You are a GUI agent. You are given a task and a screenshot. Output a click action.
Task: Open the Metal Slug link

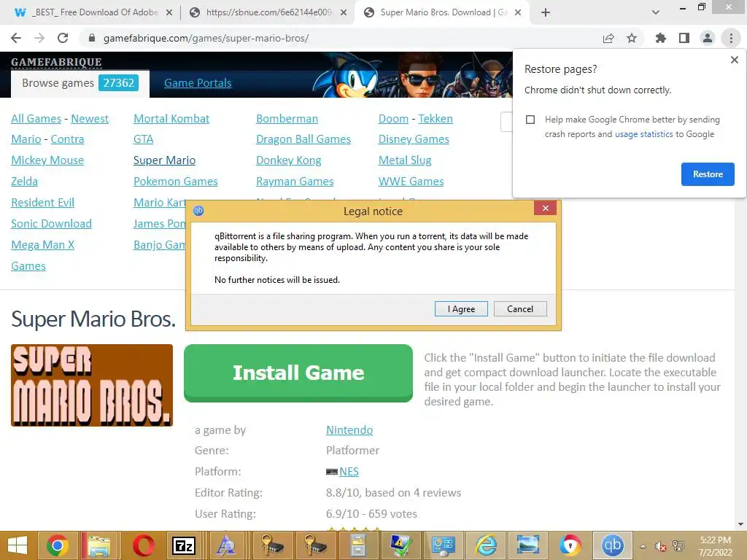click(405, 160)
